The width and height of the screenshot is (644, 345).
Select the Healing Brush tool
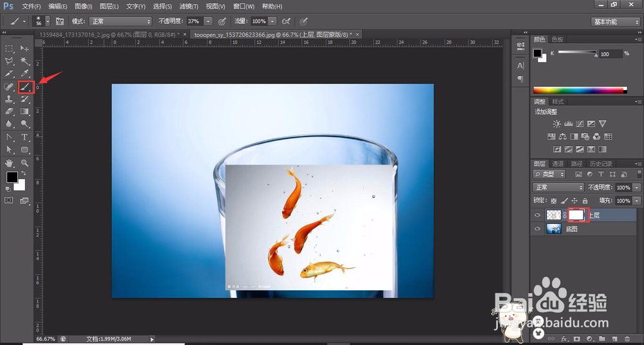[9, 87]
